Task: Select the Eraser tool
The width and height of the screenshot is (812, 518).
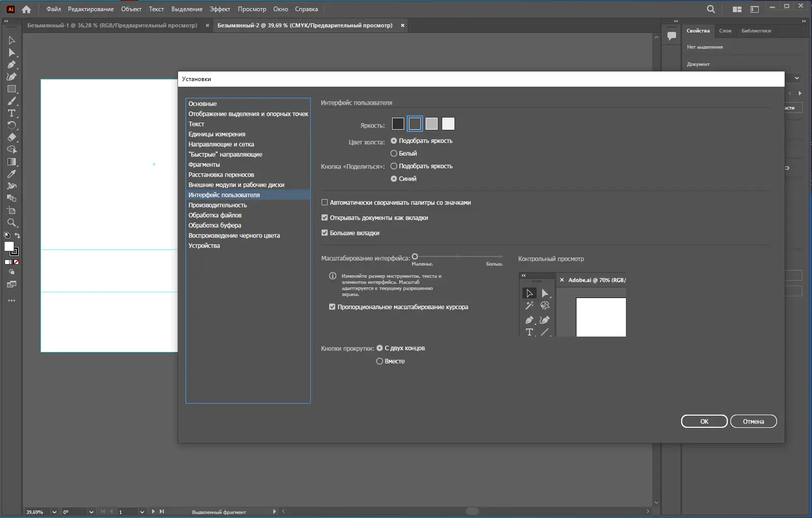Action: pos(12,138)
